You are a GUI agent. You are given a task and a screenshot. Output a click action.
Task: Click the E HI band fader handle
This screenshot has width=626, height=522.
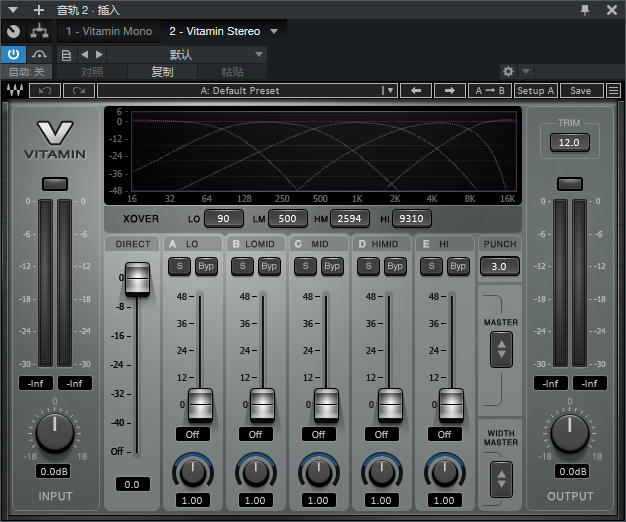(452, 405)
